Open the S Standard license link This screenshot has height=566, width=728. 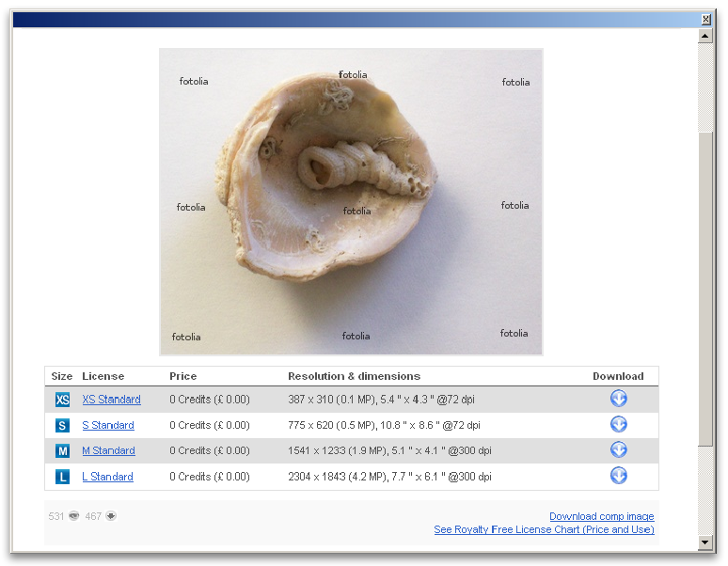click(x=108, y=425)
